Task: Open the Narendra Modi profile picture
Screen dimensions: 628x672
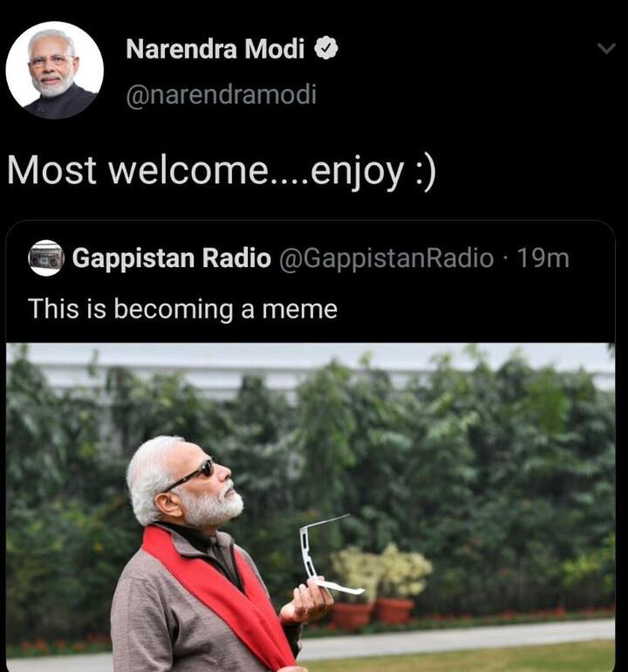Action: pyautogui.click(x=54, y=70)
